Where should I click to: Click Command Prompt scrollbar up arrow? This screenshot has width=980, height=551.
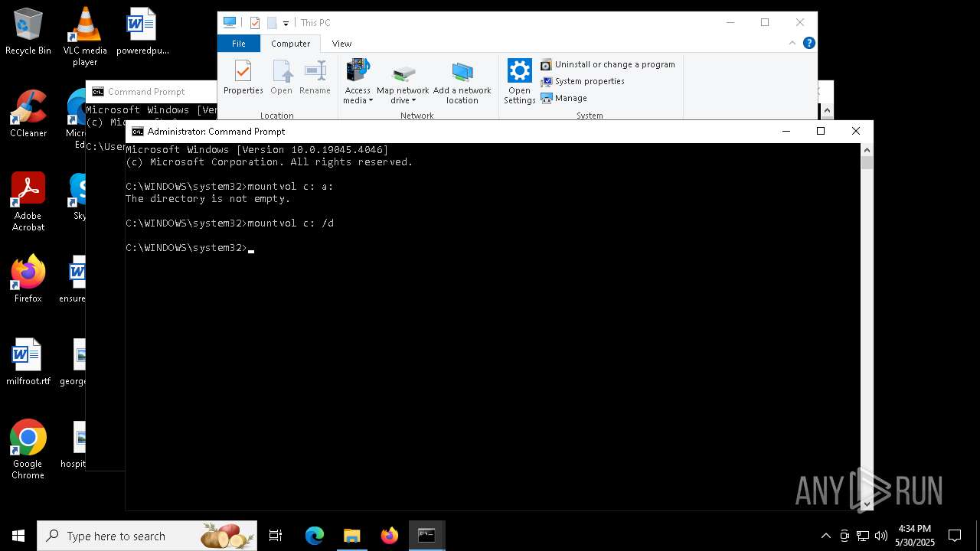pos(867,150)
